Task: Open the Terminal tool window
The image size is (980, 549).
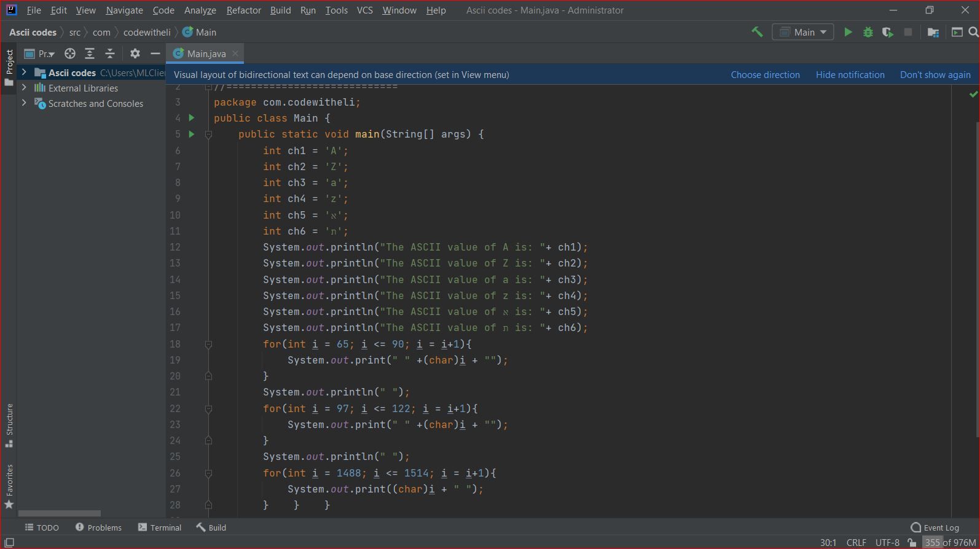Action: (x=160, y=528)
